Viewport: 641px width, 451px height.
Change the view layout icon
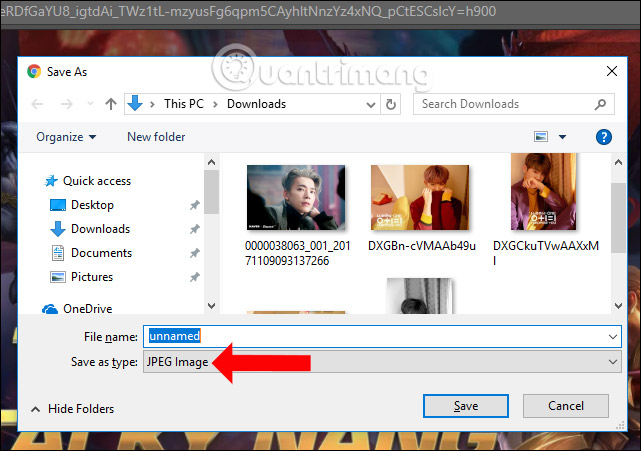[541, 137]
